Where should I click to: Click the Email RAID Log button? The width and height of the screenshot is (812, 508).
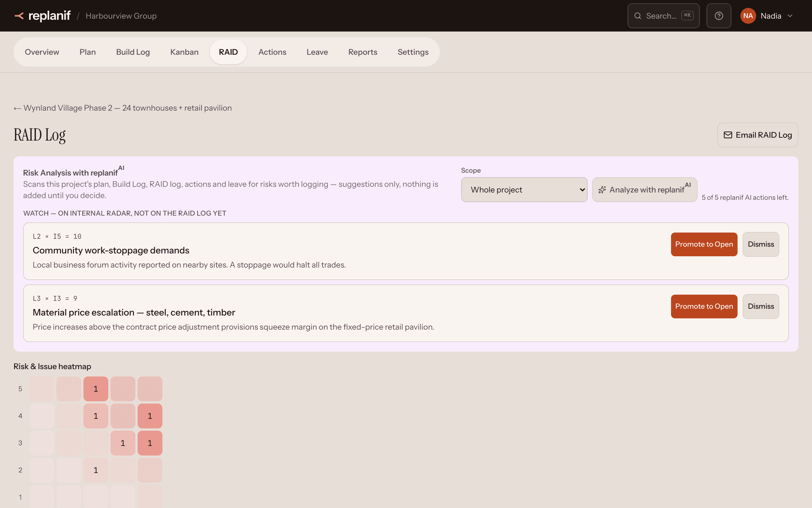pos(758,135)
